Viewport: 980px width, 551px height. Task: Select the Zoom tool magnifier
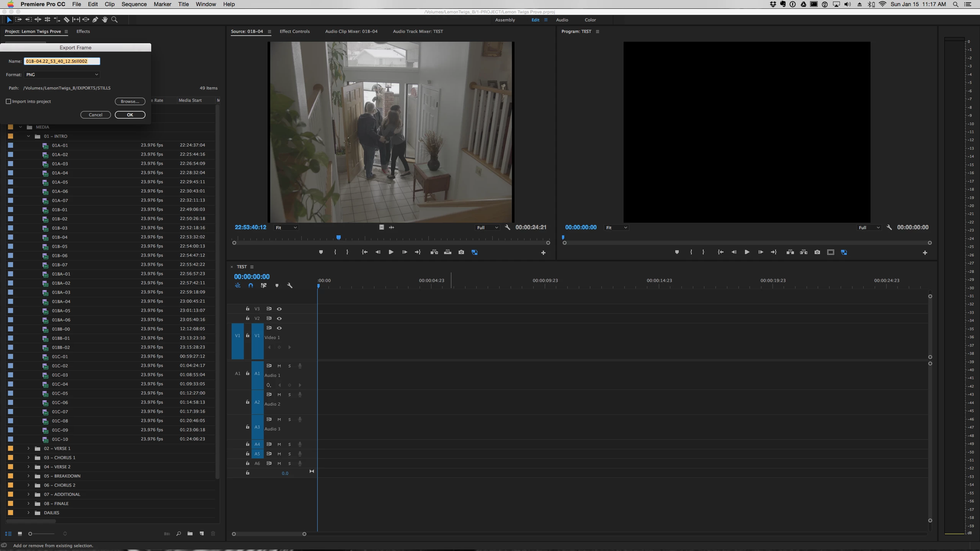click(114, 20)
